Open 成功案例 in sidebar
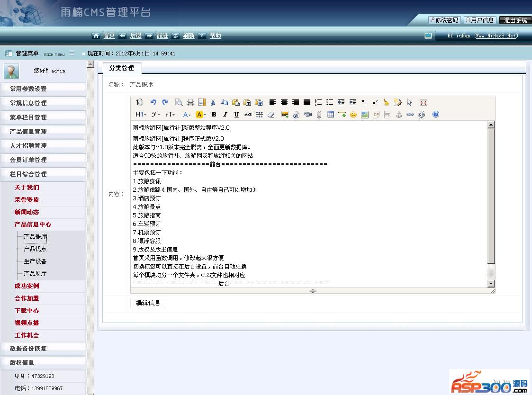Image resolution: width=532 pixels, height=395 pixels. (27, 286)
